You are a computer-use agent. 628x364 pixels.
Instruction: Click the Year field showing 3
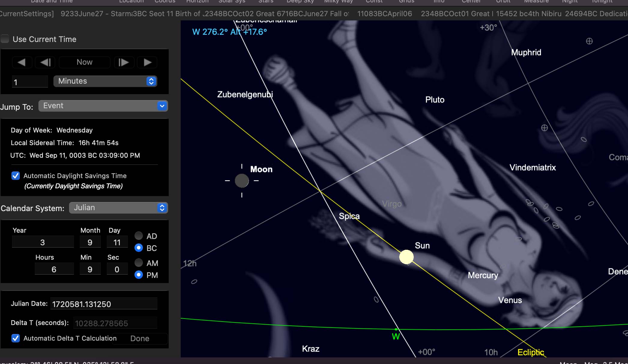(x=43, y=242)
